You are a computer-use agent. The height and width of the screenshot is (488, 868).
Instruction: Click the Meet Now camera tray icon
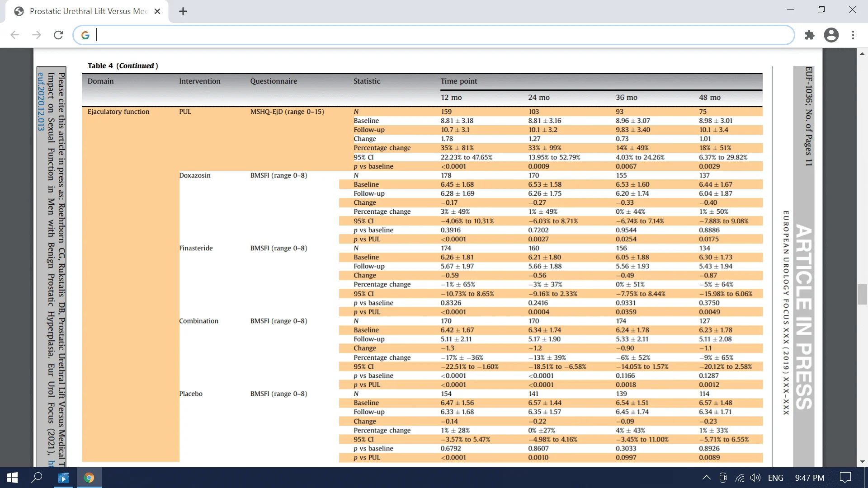(x=723, y=478)
